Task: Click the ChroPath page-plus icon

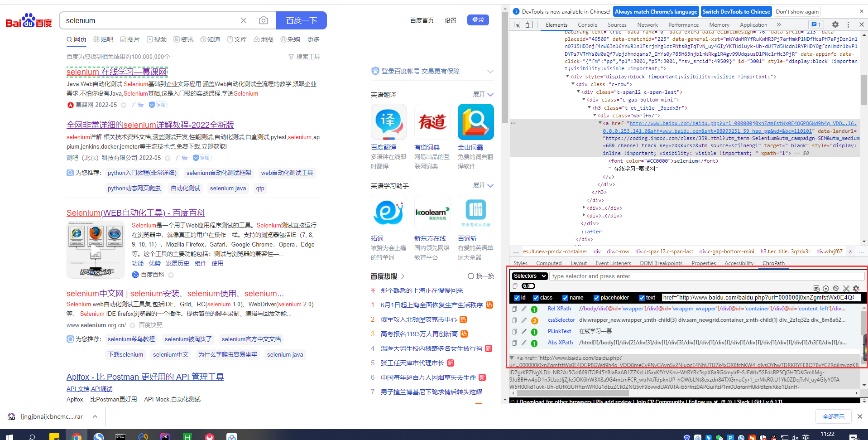Action: [816, 288]
